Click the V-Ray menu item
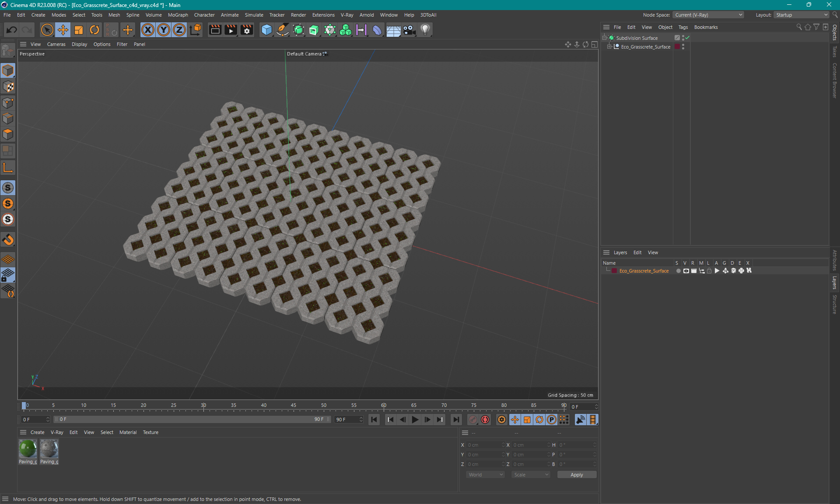This screenshot has height=504, width=840. tap(346, 14)
